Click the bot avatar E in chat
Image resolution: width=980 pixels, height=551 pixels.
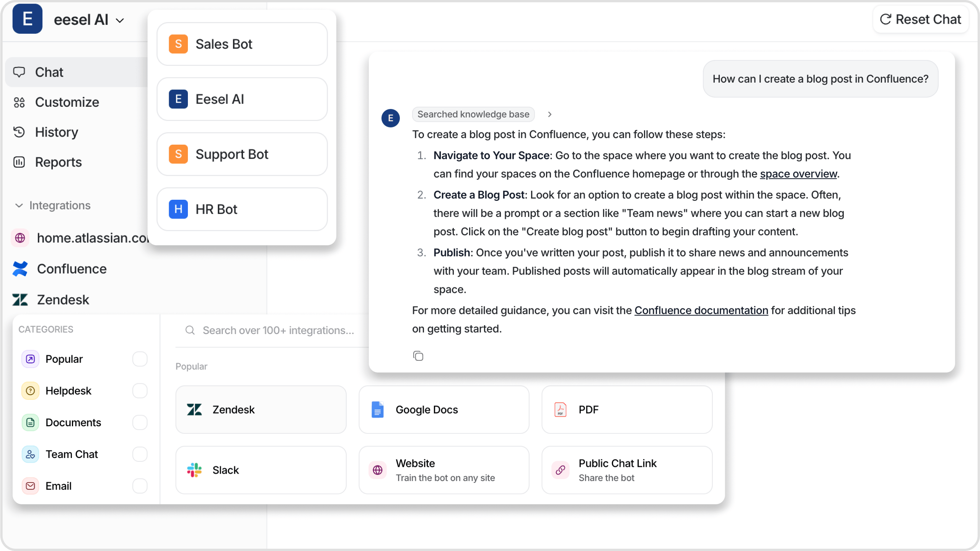[391, 118]
